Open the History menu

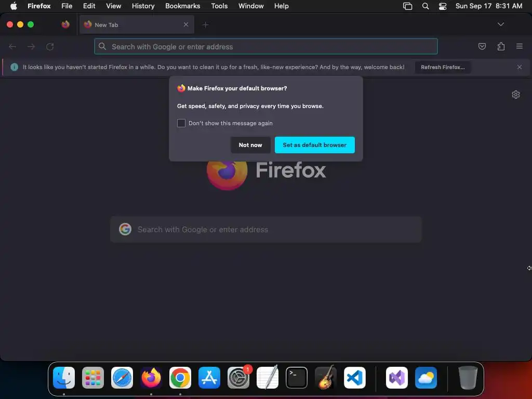pyautogui.click(x=143, y=6)
